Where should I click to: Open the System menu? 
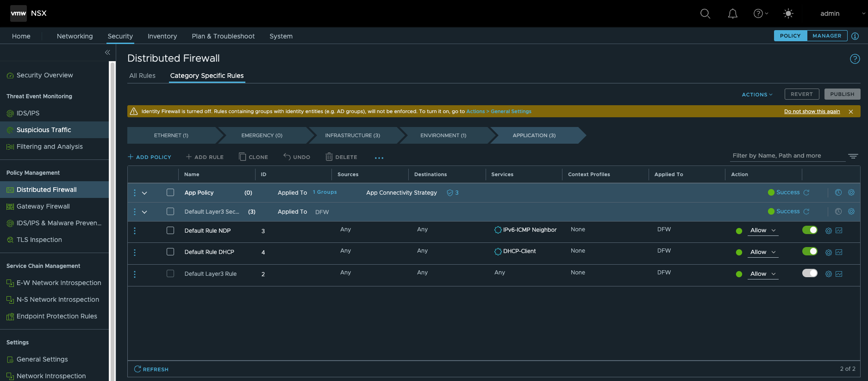coord(281,36)
